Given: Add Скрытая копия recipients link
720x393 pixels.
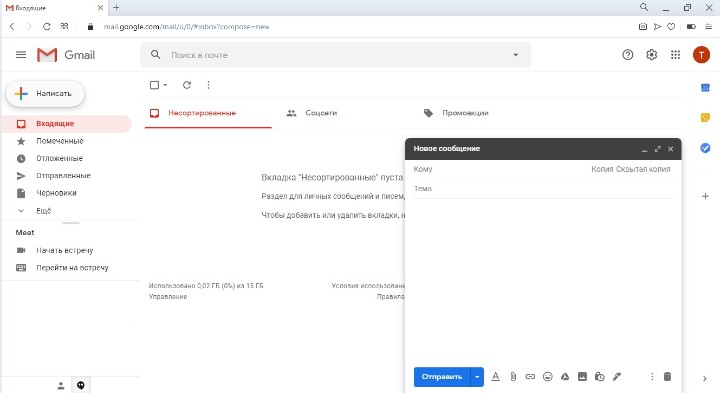Looking at the screenshot, I should click(x=643, y=169).
